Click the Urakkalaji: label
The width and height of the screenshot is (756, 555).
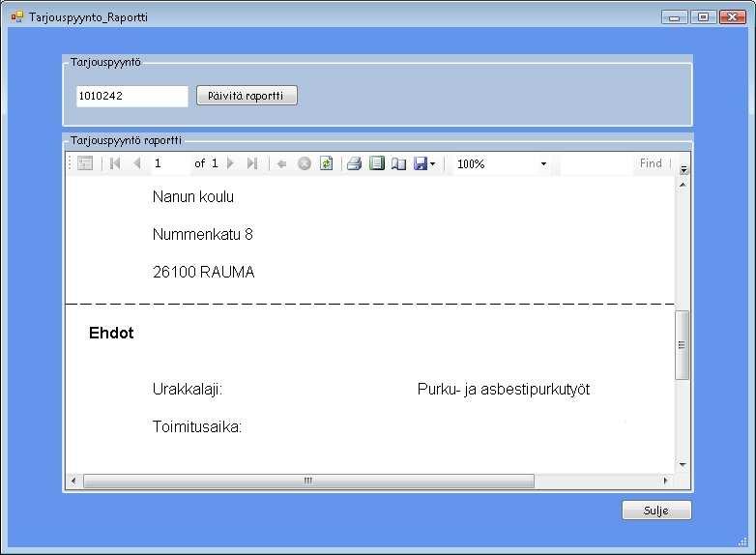188,389
